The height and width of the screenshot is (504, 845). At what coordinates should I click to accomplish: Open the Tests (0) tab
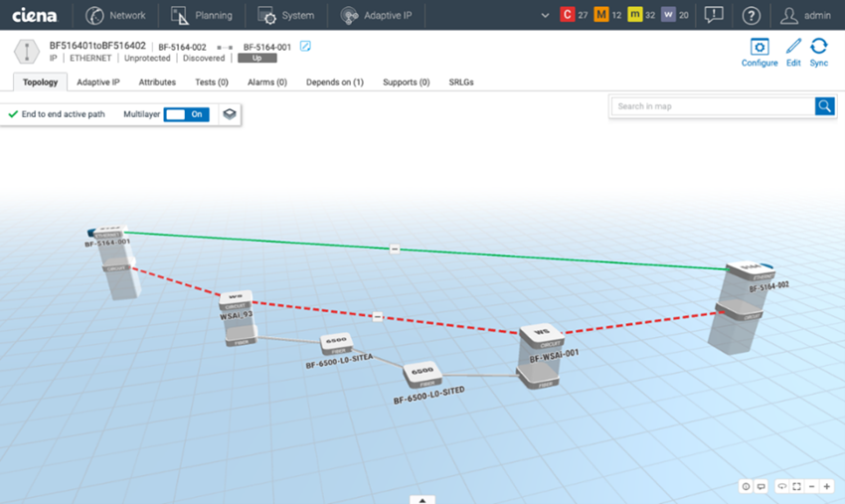[x=211, y=82]
